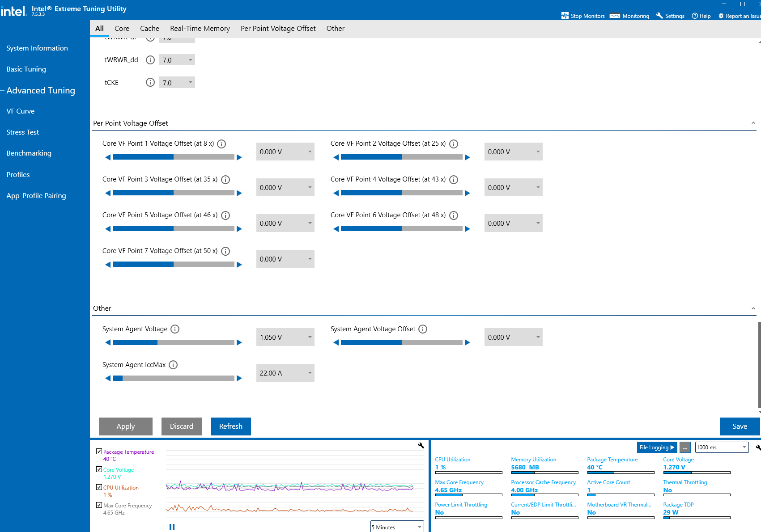Open tCKE value dropdown

click(177, 83)
